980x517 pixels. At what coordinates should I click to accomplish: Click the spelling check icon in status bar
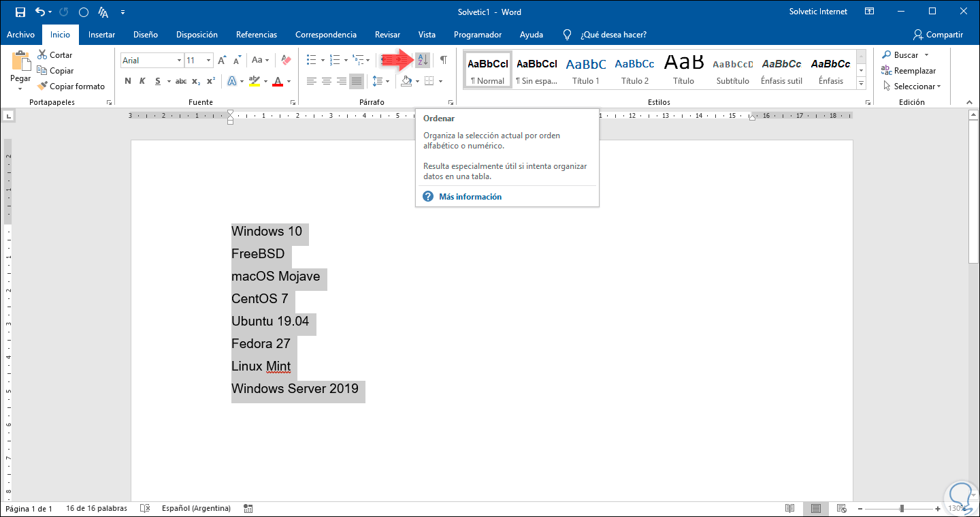144,508
